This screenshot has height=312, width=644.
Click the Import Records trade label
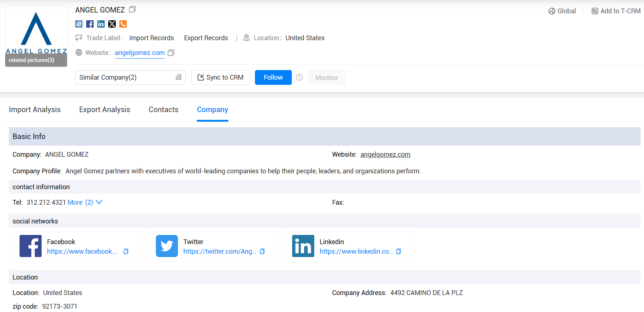click(x=151, y=38)
